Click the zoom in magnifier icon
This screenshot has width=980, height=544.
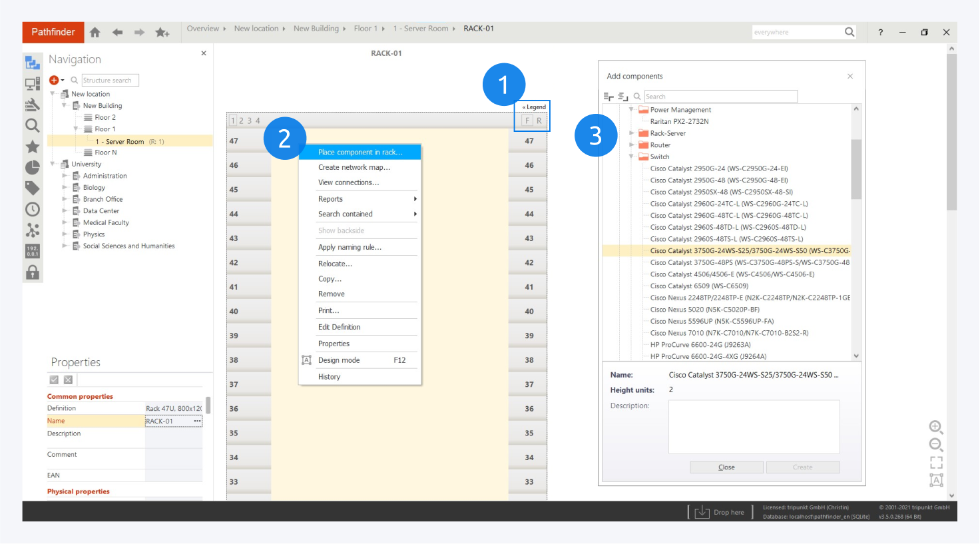click(x=935, y=427)
